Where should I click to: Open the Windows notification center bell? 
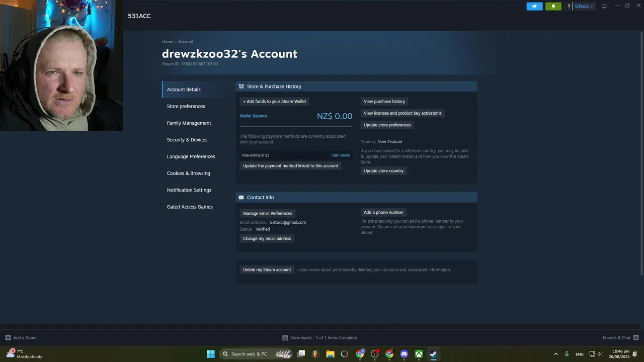(635, 354)
